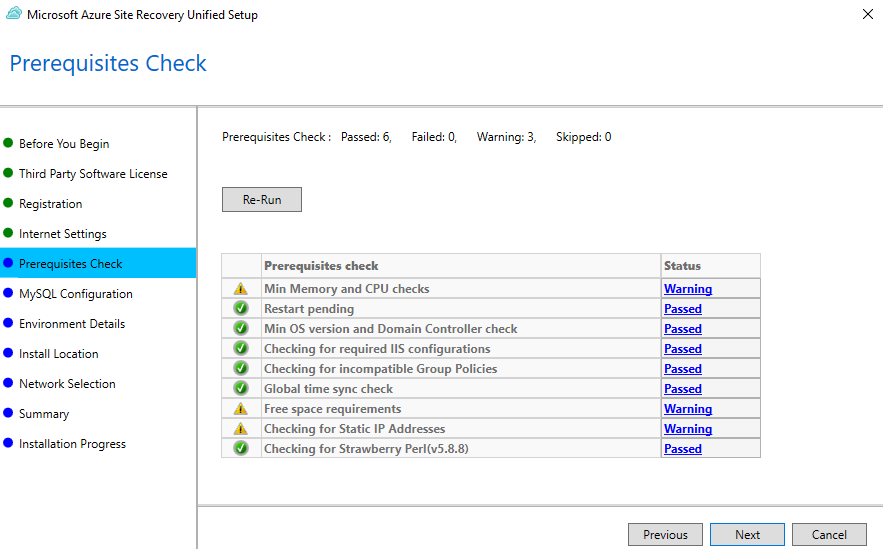Click the green check icon for IIS configurations
This screenshot has width=883, height=549.
pyautogui.click(x=241, y=349)
